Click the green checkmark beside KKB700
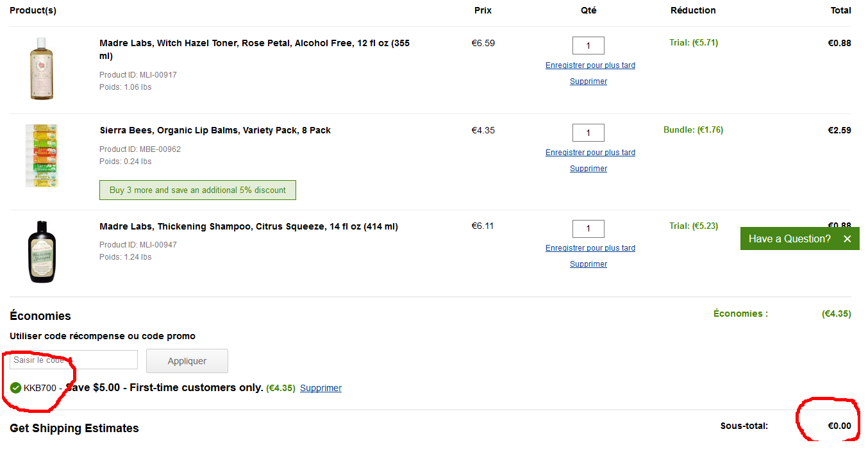 pos(16,388)
